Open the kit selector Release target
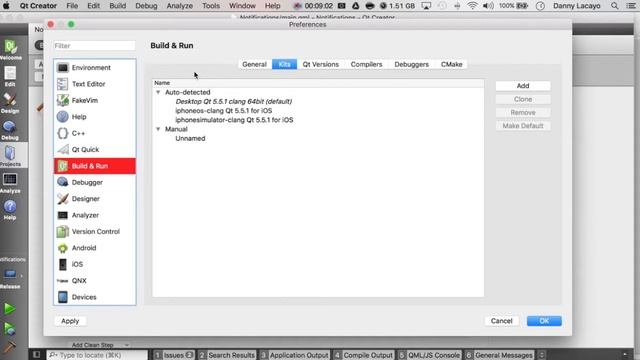The width and height of the screenshot is (640, 360). (11, 278)
